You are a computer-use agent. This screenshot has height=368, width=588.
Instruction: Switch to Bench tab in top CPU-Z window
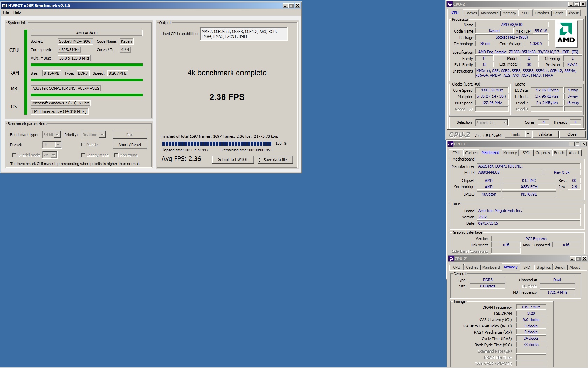pos(559,13)
